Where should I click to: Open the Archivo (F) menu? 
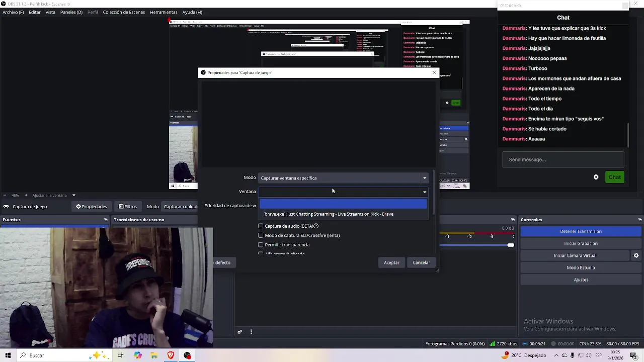(13, 12)
